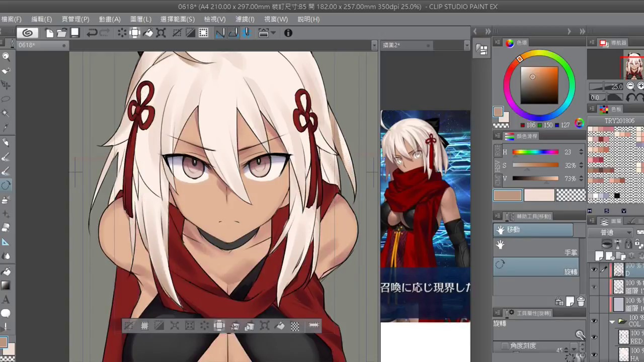The width and height of the screenshot is (644, 362).
Task: Collapse the COL layer folder
Action: pos(612,321)
